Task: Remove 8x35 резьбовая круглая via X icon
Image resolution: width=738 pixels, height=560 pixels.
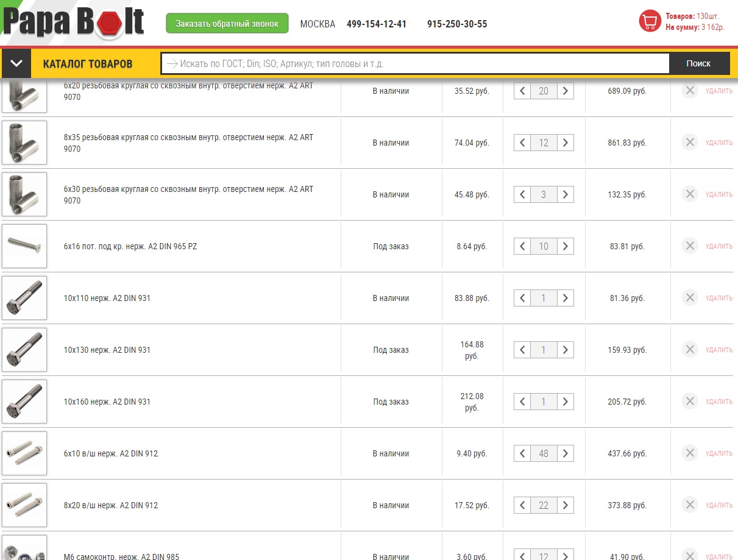Action: (x=690, y=143)
